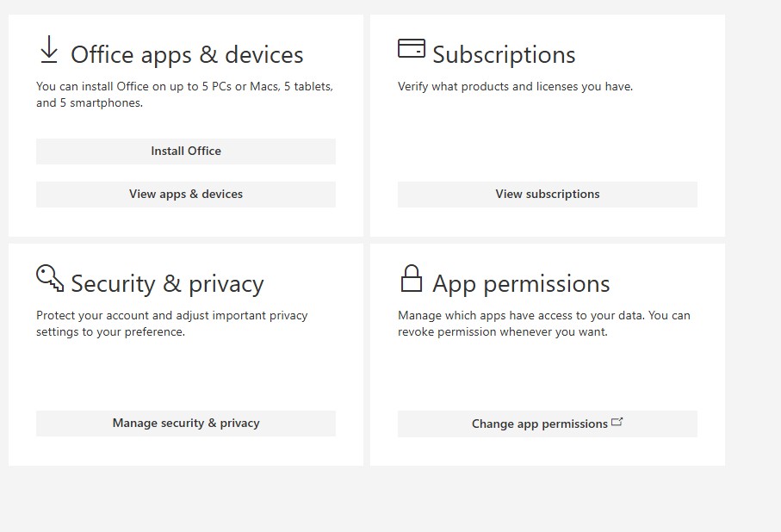The width and height of the screenshot is (781, 532).
Task: Open View apps & devices
Action: 186,195
